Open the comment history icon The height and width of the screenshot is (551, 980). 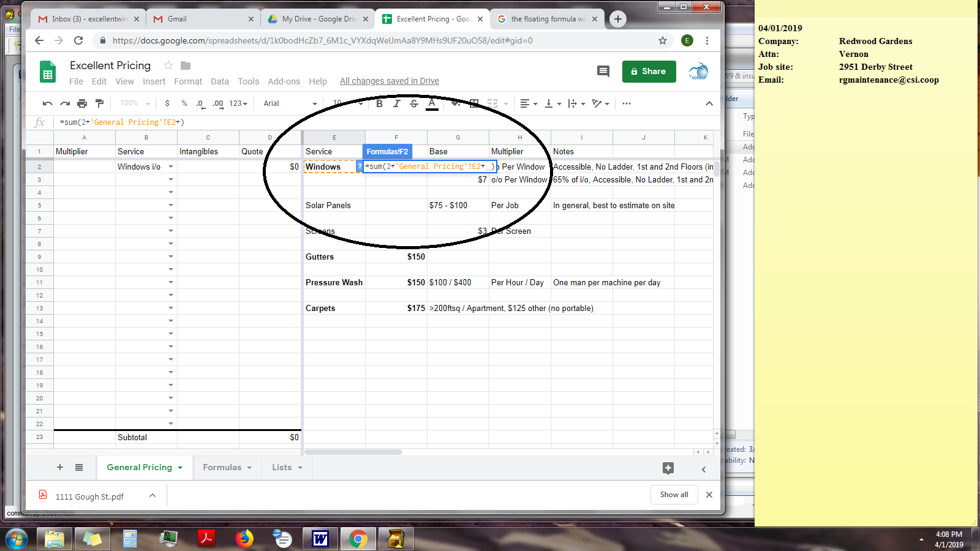(603, 72)
